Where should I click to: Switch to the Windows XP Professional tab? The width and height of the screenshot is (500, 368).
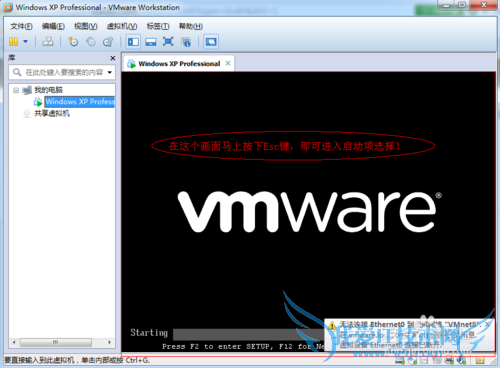(179, 63)
